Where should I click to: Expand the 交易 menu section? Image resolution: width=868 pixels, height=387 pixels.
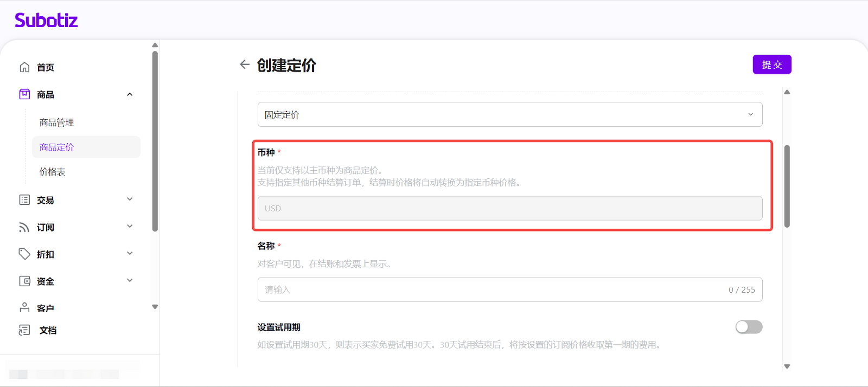130,199
